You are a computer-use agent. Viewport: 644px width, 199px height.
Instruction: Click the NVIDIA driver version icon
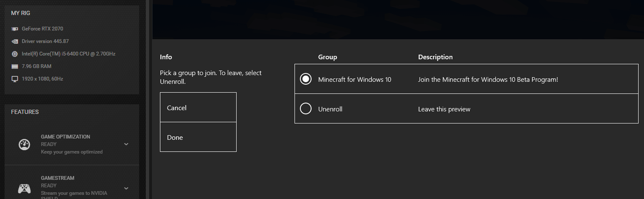(15, 41)
